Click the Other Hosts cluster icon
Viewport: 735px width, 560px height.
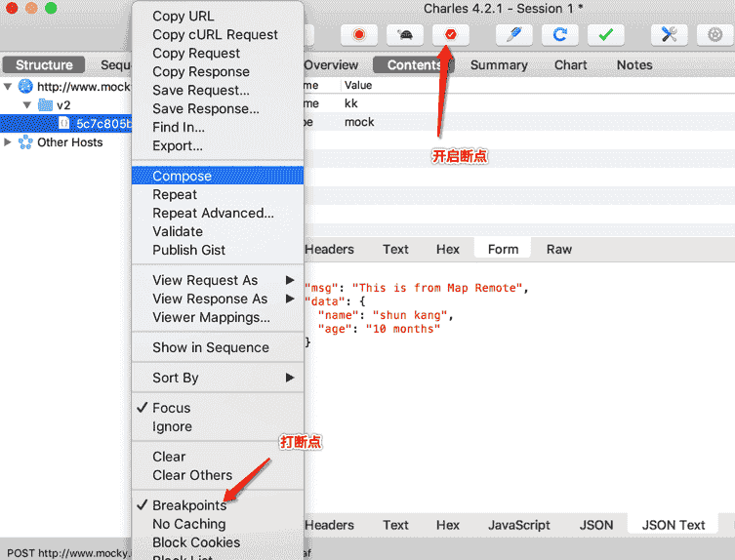tap(25, 142)
